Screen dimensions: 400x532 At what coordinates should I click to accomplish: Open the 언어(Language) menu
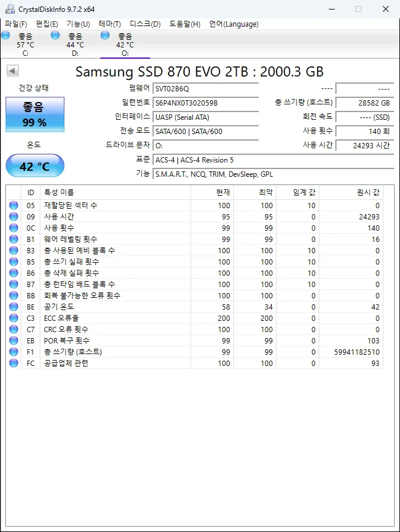tap(234, 24)
